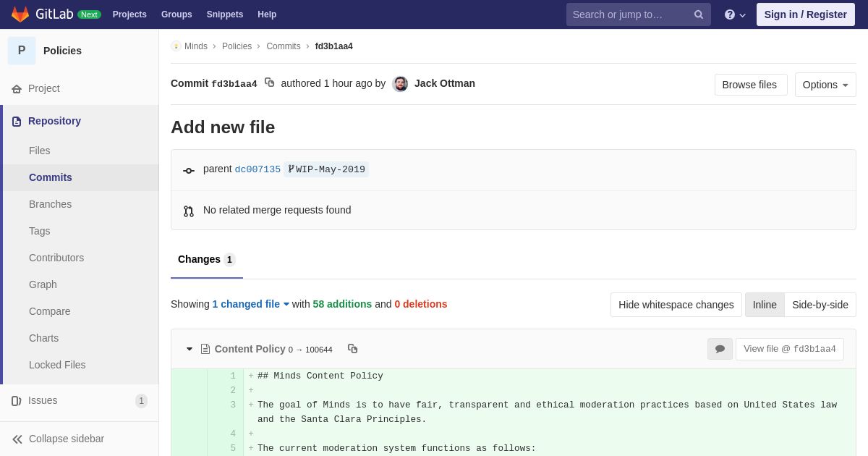Switch to Inline diff view
Image resolution: width=868 pixels, height=456 pixels.
(765, 305)
